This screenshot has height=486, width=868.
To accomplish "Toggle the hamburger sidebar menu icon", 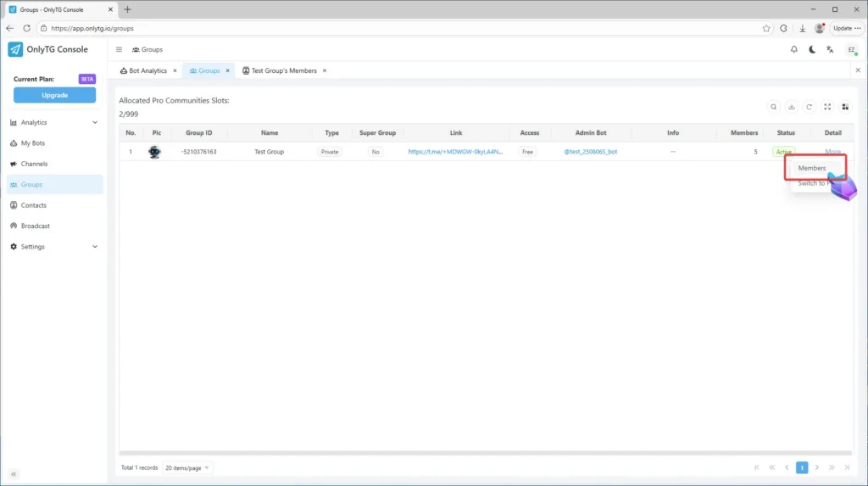I will pyautogui.click(x=120, y=50).
